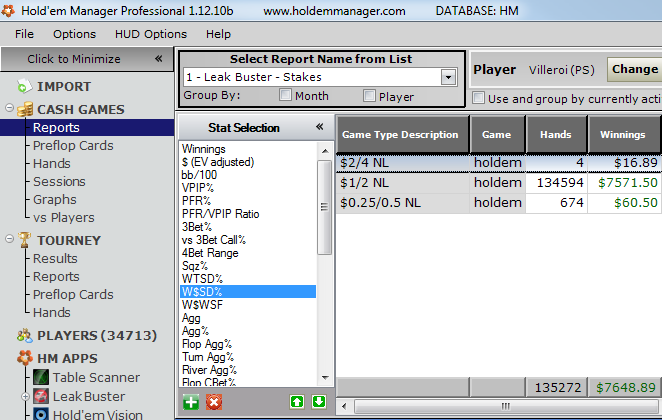The width and height of the screenshot is (662, 420).
Task: Sort by Hands column header
Action: click(x=556, y=135)
